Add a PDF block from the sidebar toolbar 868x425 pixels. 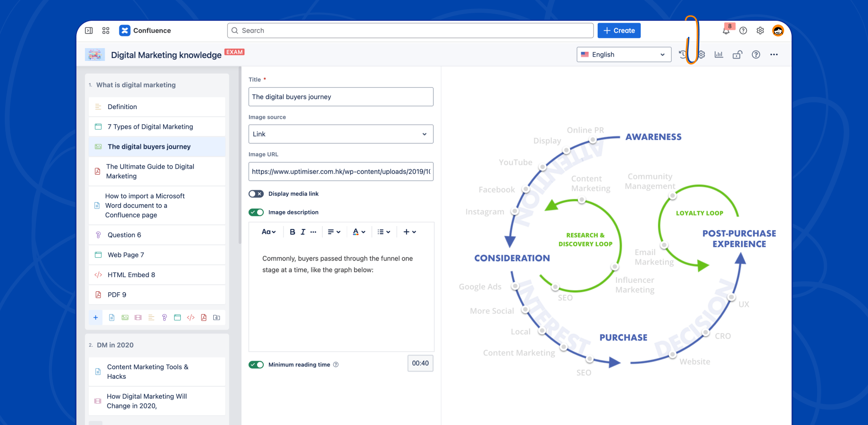pyautogui.click(x=204, y=317)
